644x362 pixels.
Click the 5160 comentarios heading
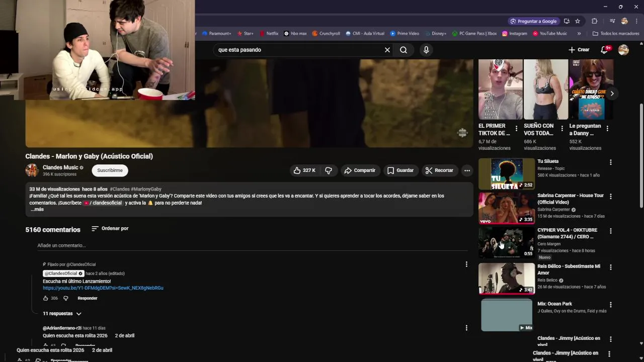point(53,229)
